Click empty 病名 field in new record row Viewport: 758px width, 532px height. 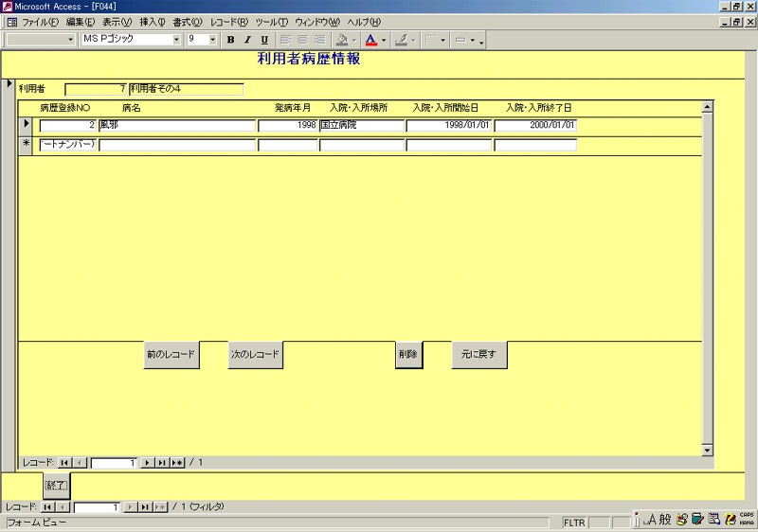tap(177, 146)
